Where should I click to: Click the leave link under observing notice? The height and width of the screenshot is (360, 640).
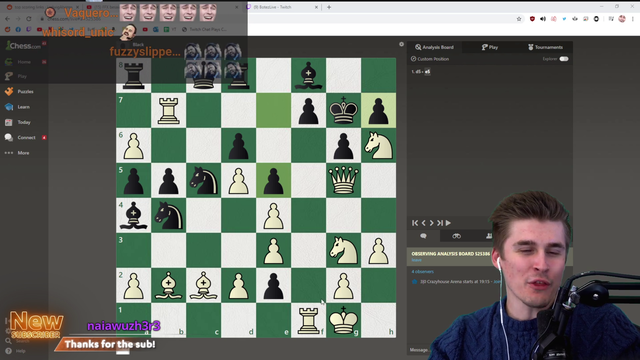click(x=416, y=260)
